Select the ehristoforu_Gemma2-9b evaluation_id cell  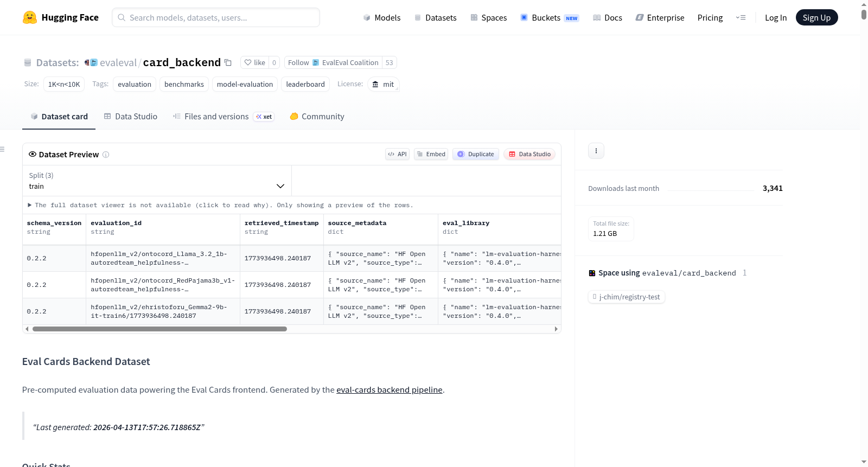click(163, 311)
